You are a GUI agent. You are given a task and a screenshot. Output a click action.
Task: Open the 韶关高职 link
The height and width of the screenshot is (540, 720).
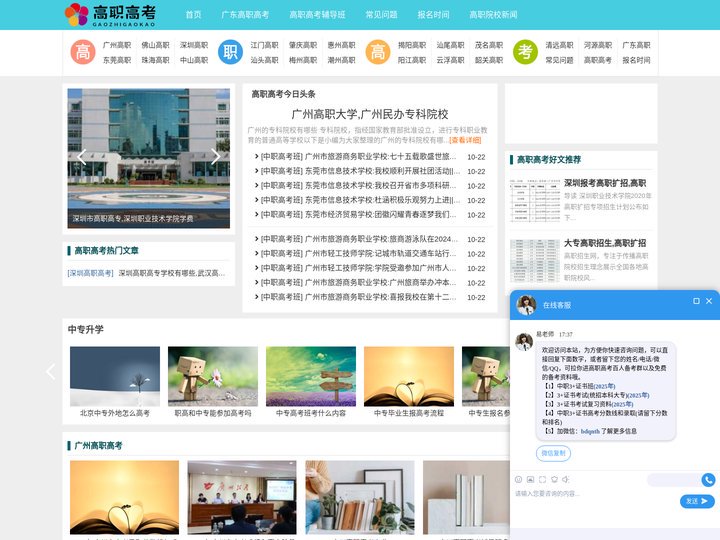[x=489, y=60]
